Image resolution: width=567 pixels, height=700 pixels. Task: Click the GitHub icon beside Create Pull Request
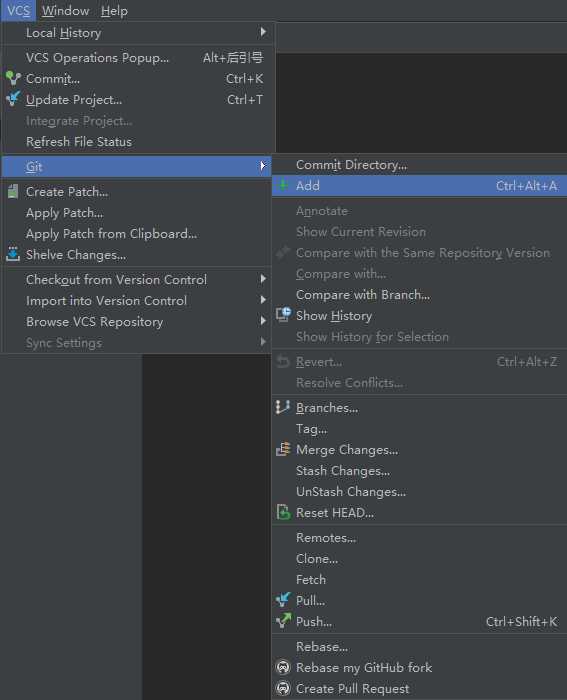(x=283, y=688)
